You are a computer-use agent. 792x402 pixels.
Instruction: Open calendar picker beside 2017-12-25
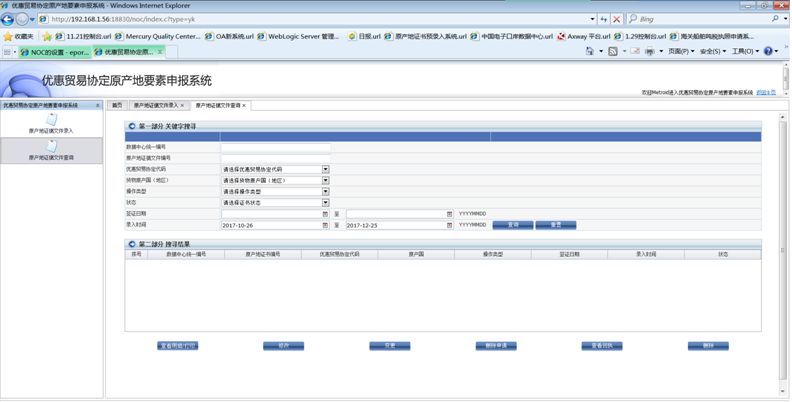pyautogui.click(x=450, y=225)
